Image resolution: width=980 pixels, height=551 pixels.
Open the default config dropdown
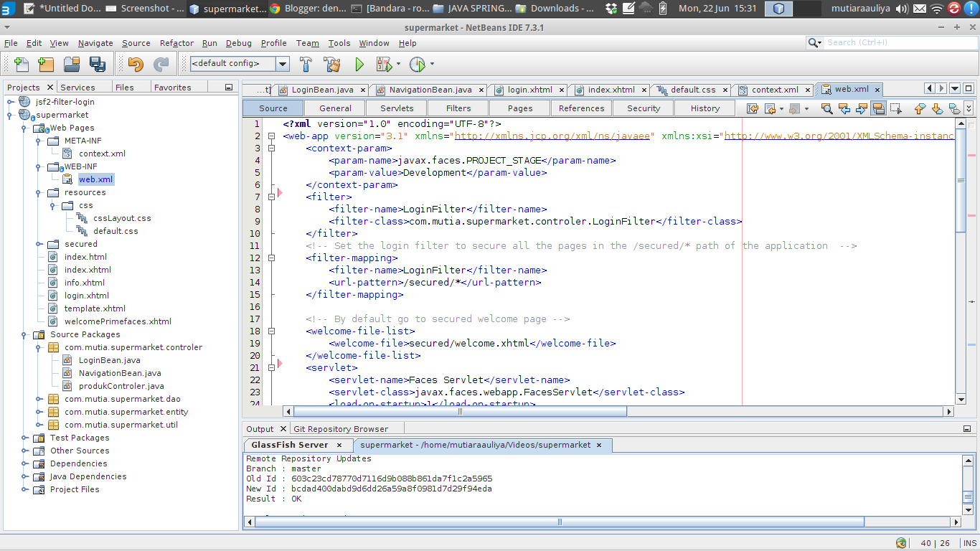(x=282, y=64)
